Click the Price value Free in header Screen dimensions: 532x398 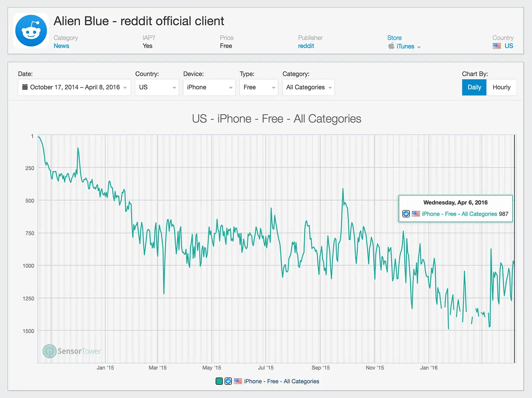point(226,46)
